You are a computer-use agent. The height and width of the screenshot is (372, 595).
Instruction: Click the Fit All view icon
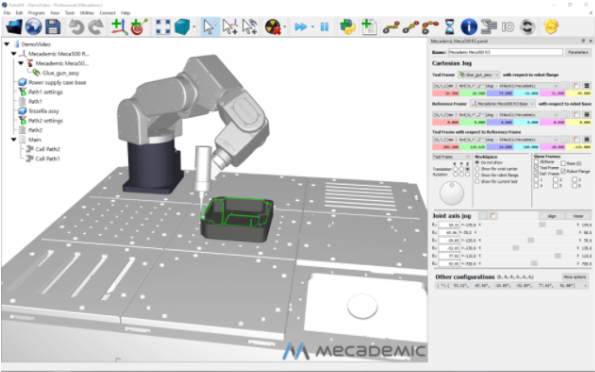[x=163, y=27]
